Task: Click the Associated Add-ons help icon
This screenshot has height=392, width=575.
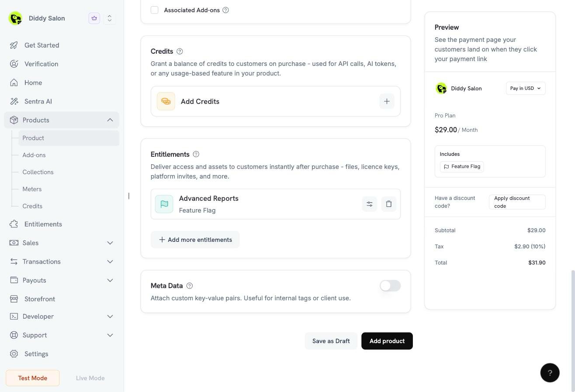Action: 226,10
